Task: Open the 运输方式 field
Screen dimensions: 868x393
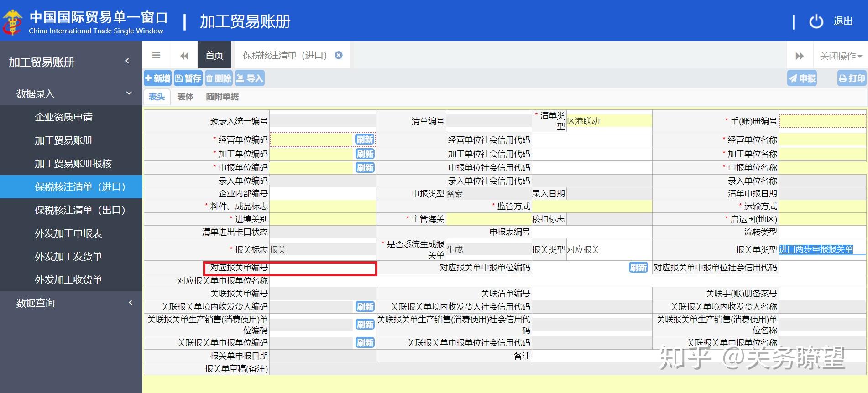Action: click(x=822, y=206)
